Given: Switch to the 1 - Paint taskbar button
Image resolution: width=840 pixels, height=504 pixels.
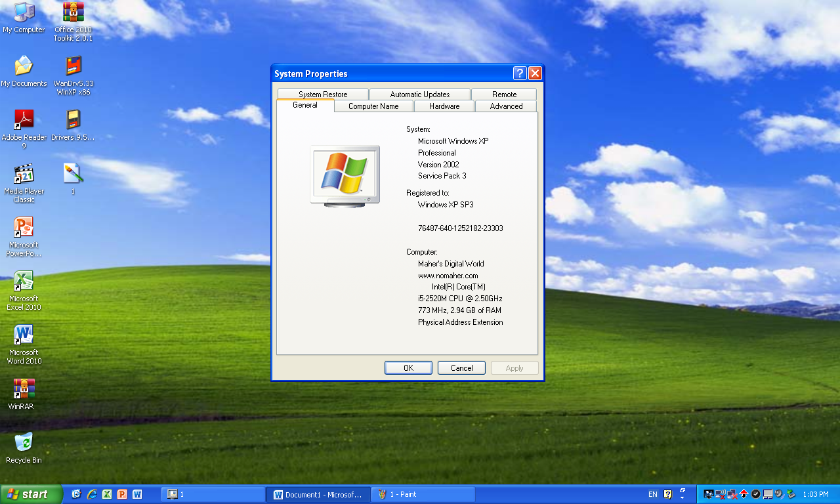Looking at the screenshot, I should 423,494.
